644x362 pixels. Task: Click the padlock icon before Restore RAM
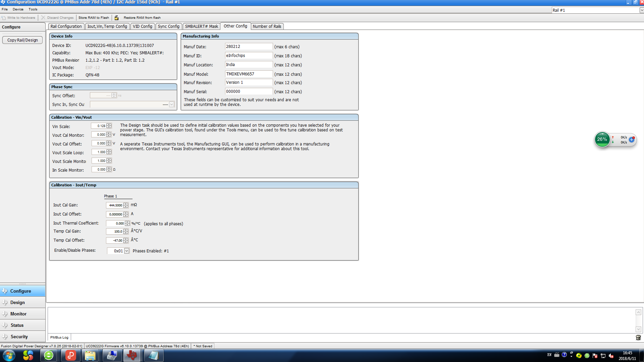(x=116, y=18)
